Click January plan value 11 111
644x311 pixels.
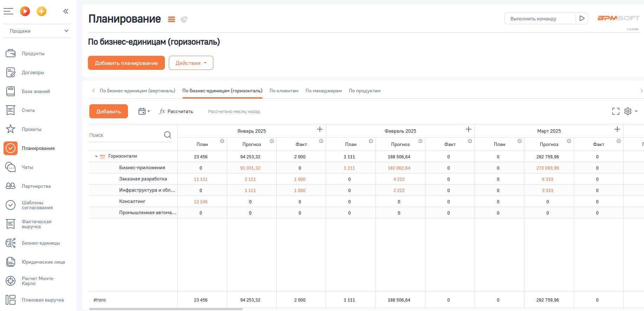click(201, 179)
